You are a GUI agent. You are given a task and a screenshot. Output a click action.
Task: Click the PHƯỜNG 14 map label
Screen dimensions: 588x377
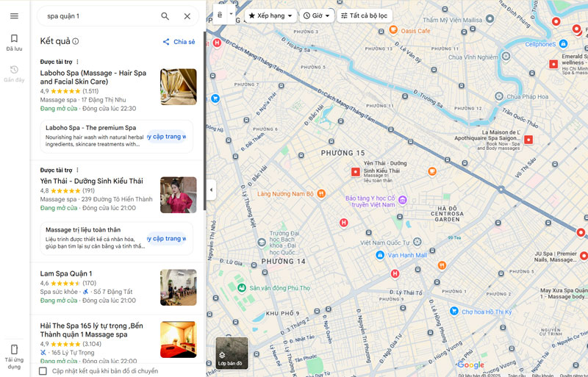tap(283, 262)
